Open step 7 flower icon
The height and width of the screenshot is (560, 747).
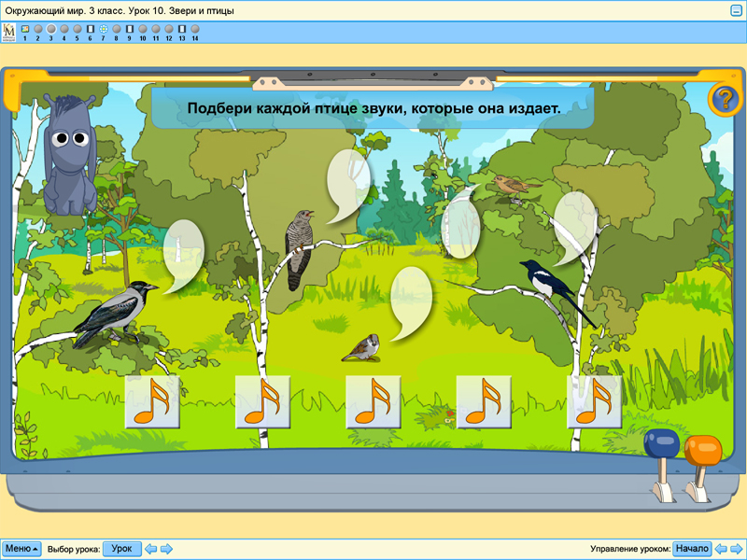coord(104,29)
